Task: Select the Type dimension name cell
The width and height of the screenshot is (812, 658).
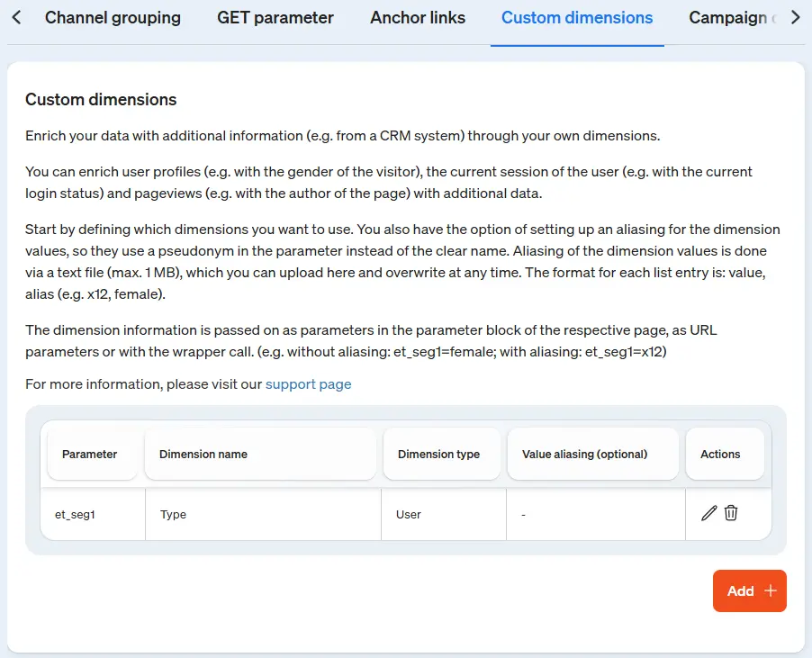Action: [x=174, y=515]
